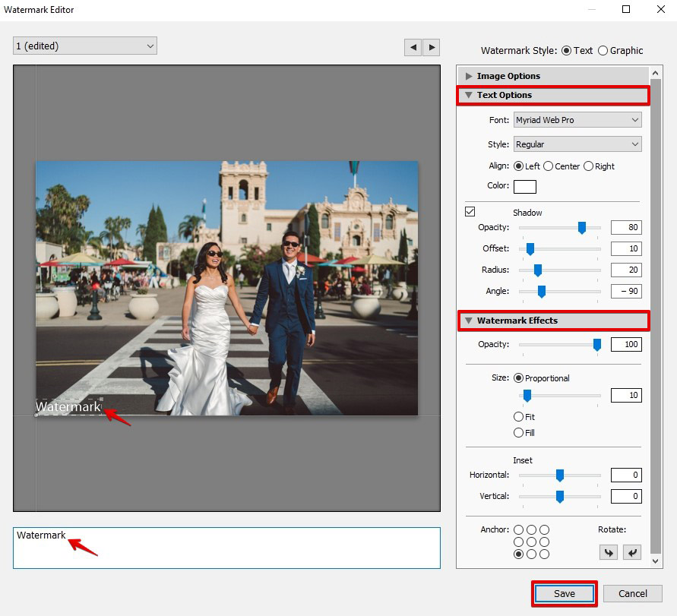Click the Cancel button
Viewport: 677px width, 616px height.
[x=632, y=594]
